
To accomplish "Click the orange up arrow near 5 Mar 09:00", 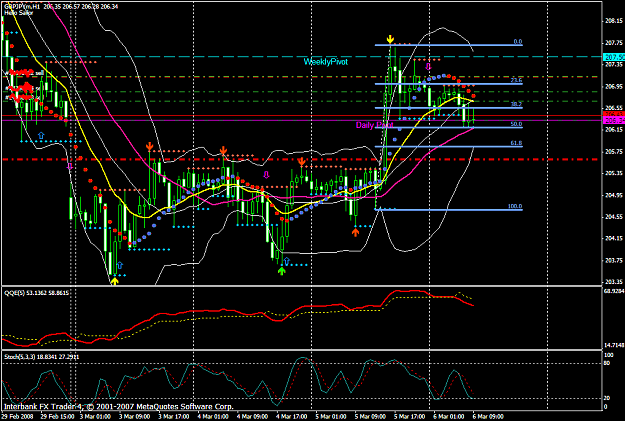I will pyautogui.click(x=356, y=232).
